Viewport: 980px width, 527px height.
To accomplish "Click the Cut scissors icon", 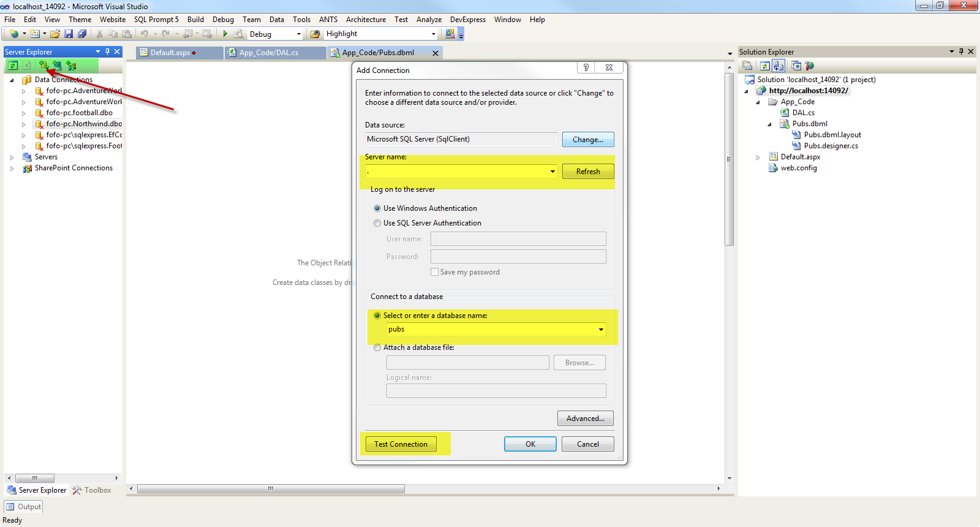I will 99,34.
